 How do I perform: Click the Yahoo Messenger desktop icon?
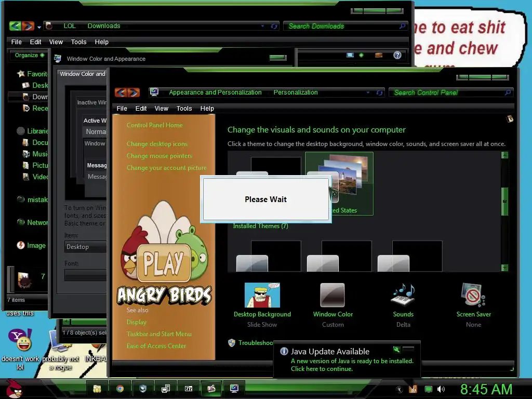pos(20,340)
